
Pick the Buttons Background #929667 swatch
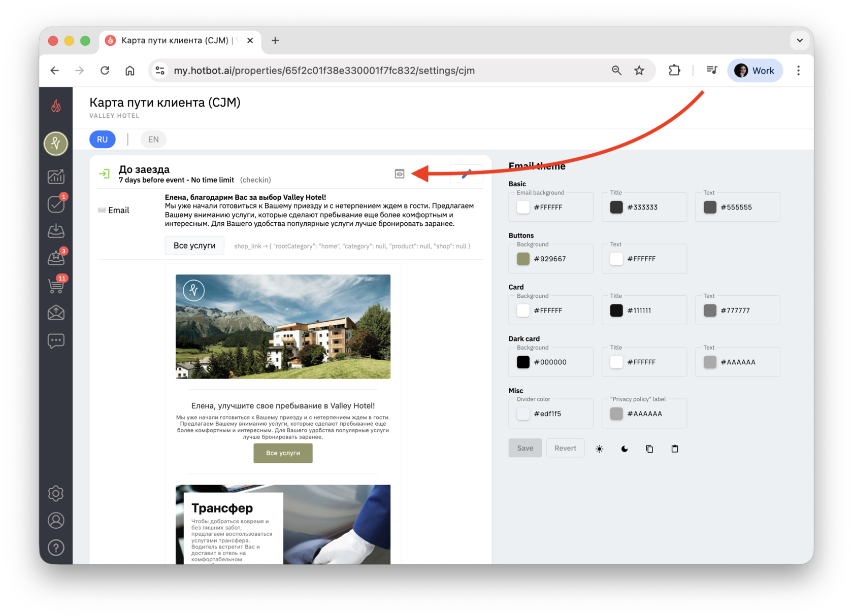tap(523, 259)
